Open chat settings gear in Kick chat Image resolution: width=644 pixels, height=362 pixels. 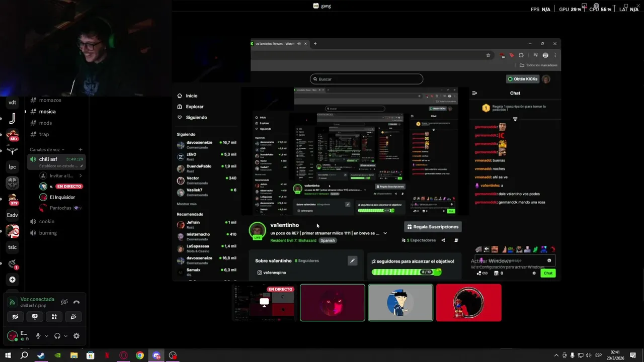534,273
